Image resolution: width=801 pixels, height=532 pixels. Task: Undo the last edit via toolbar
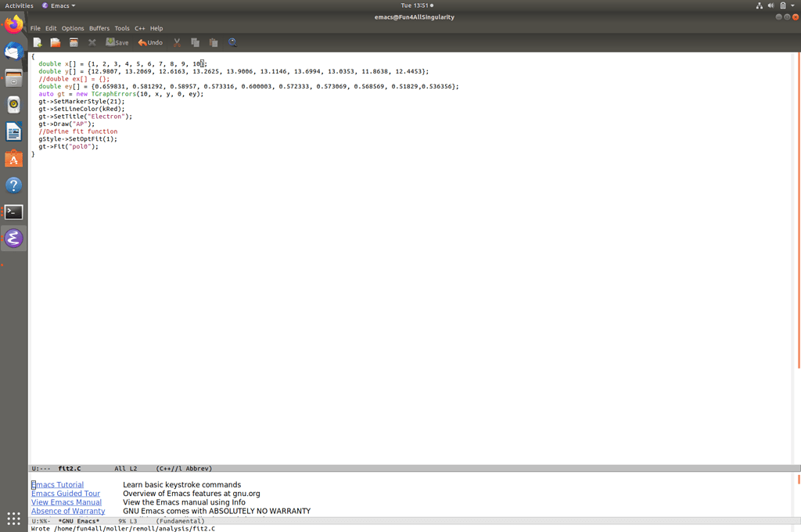(x=149, y=42)
